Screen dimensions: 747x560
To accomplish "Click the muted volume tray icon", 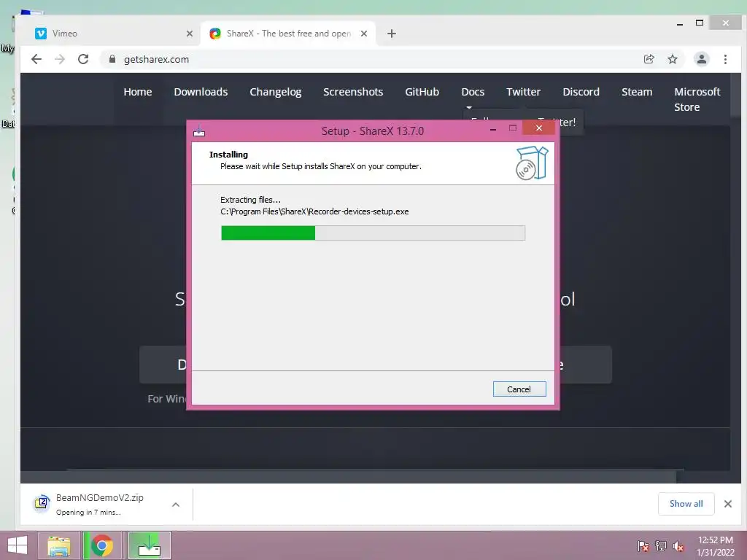I will pos(678,546).
